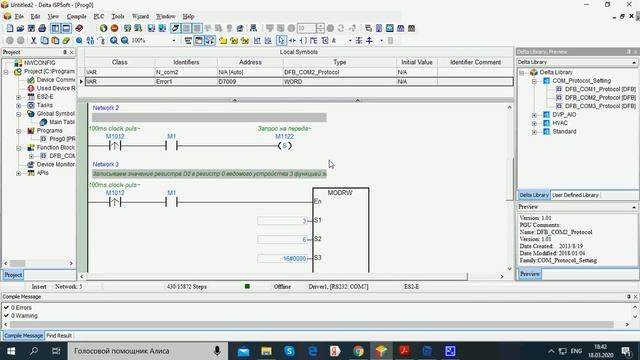Expand the DVP_AIO library node
This screenshot has width=640, height=360.
point(534,115)
